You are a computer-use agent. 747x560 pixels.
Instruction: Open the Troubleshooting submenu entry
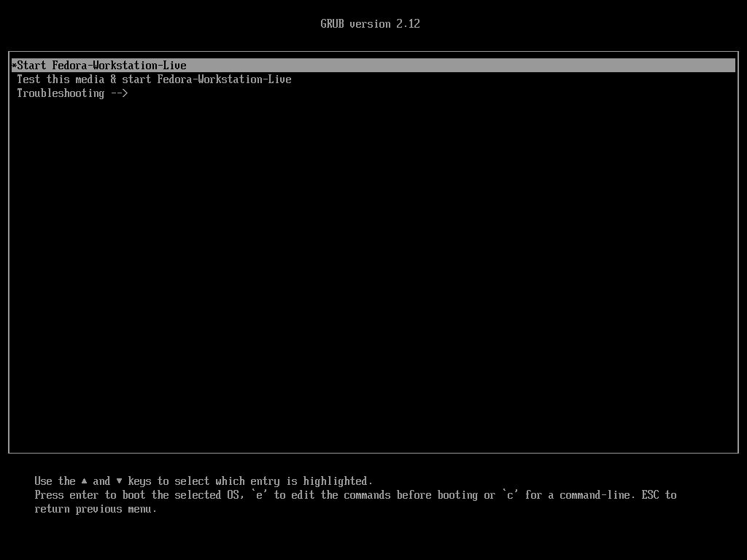tap(72, 93)
